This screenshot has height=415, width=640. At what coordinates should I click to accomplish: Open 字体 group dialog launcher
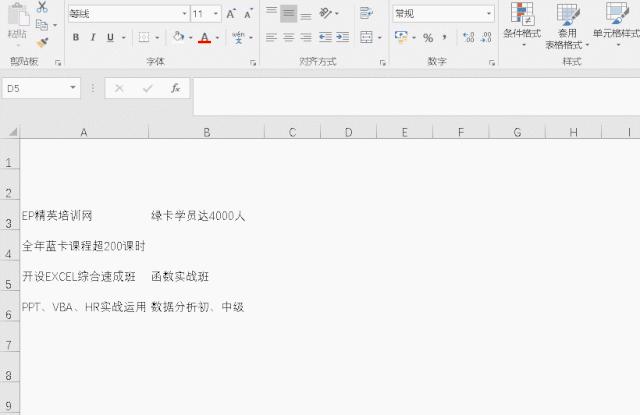[x=253, y=62]
